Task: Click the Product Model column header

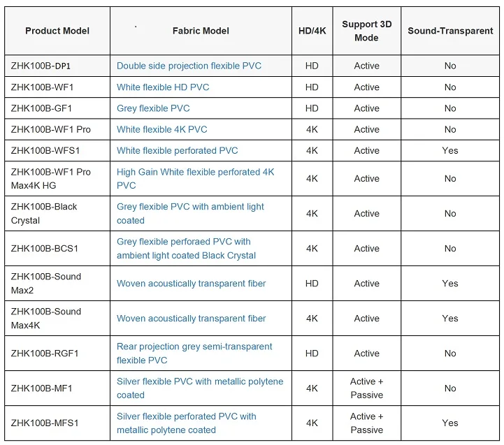Action: point(57,31)
